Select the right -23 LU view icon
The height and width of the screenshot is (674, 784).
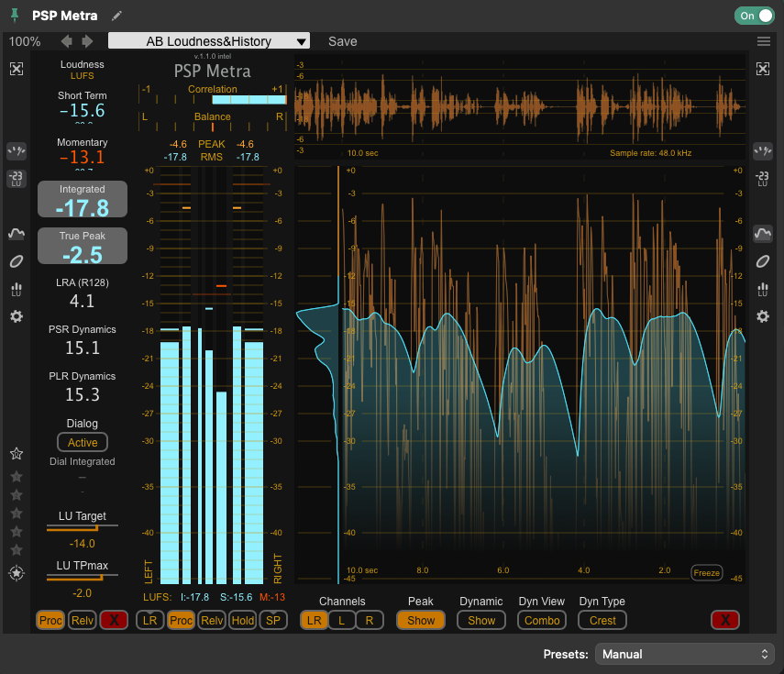(x=763, y=179)
